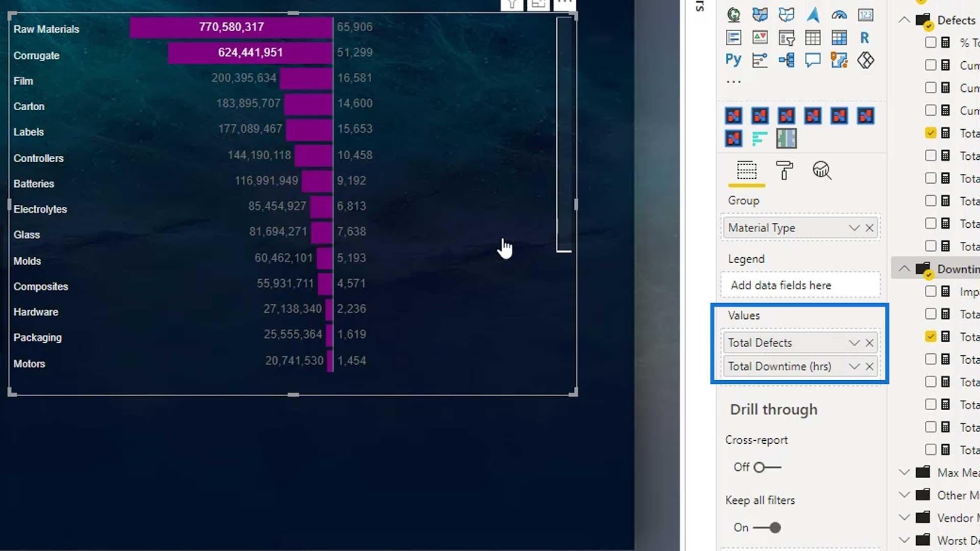Select the Key influencers visual icon
980x551 pixels.
coord(760,60)
